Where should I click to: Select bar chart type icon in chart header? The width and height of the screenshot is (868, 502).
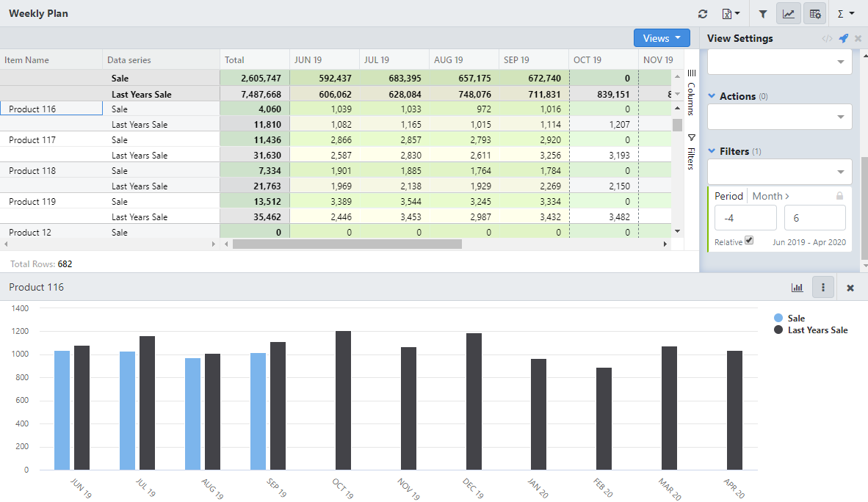point(797,288)
